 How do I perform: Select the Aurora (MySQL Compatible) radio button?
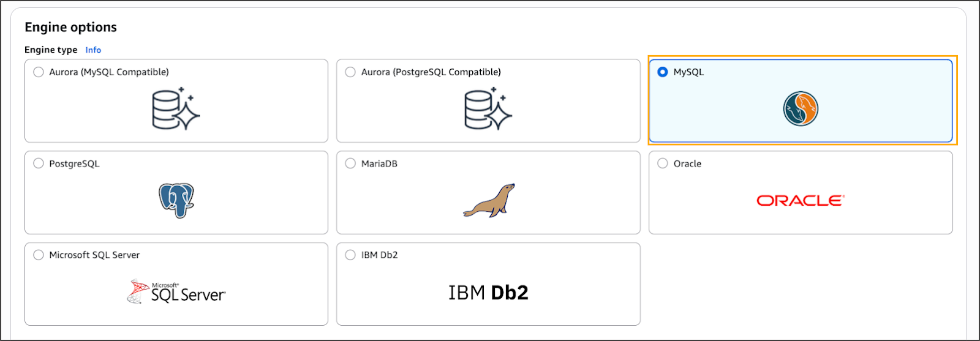[x=39, y=72]
